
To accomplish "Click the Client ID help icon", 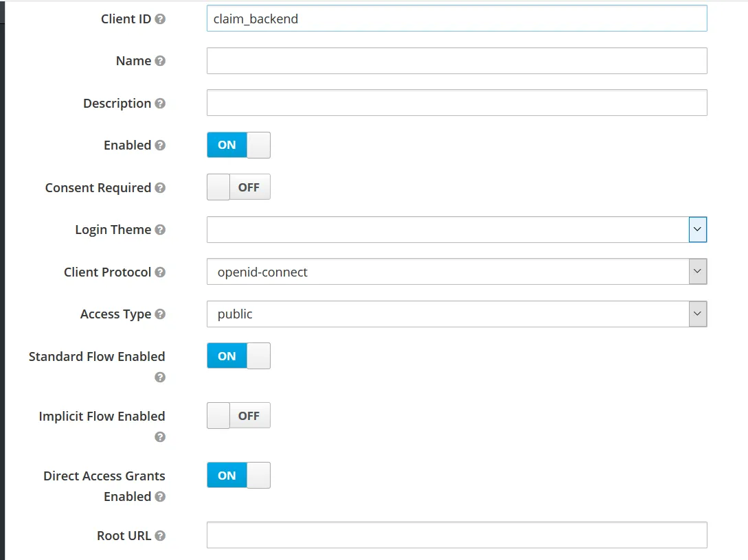I will (x=160, y=19).
